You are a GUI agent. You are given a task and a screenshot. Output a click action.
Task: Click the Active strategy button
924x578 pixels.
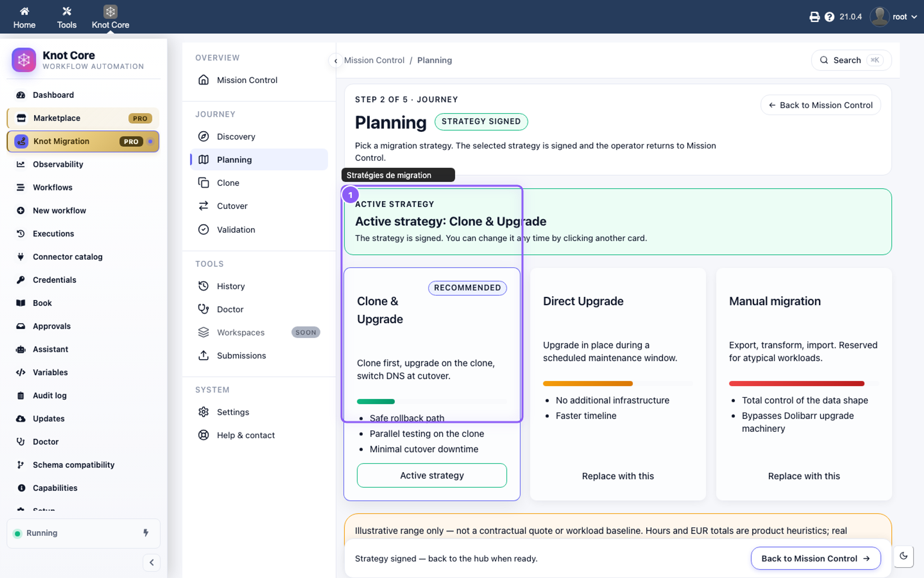pyautogui.click(x=432, y=475)
